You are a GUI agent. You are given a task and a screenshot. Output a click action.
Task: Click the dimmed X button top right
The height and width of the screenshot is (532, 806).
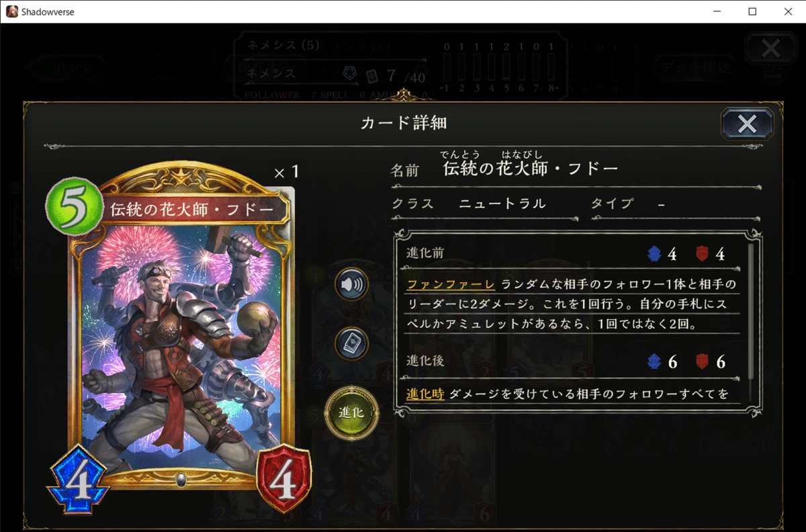pyautogui.click(x=771, y=49)
